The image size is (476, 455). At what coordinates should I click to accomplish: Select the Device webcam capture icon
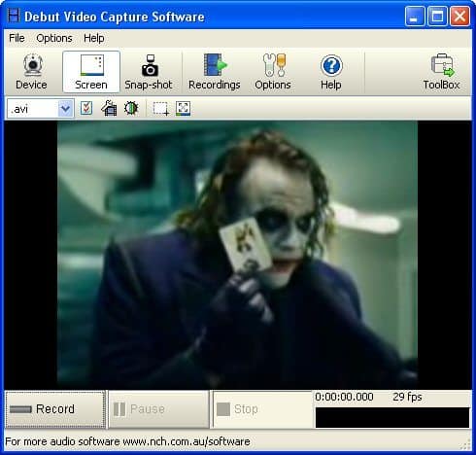coord(31,72)
